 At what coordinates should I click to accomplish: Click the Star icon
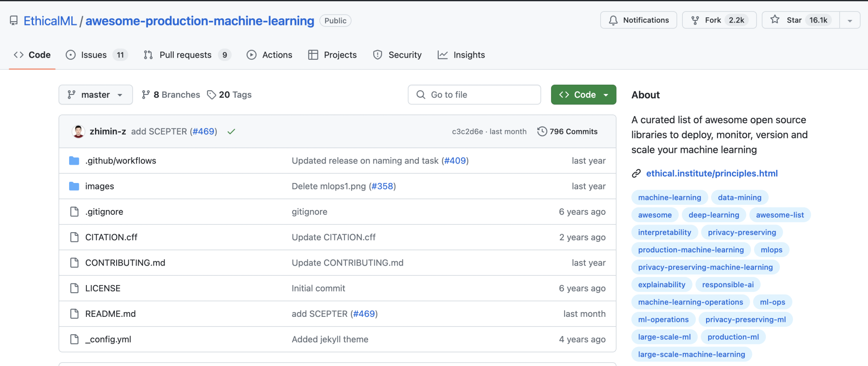coord(775,19)
